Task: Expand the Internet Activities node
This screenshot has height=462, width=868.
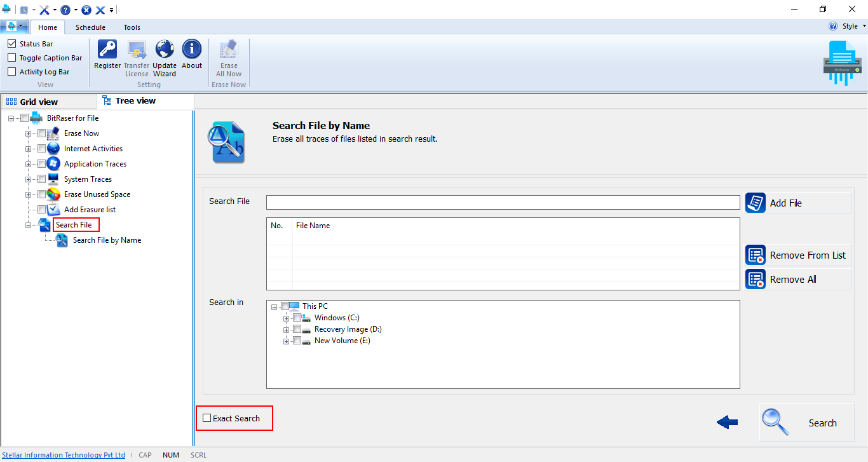Action: 28,149
